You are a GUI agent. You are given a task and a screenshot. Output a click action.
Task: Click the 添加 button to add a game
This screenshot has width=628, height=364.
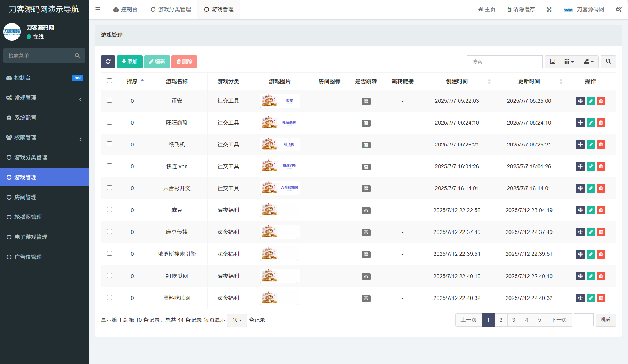[x=130, y=62]
